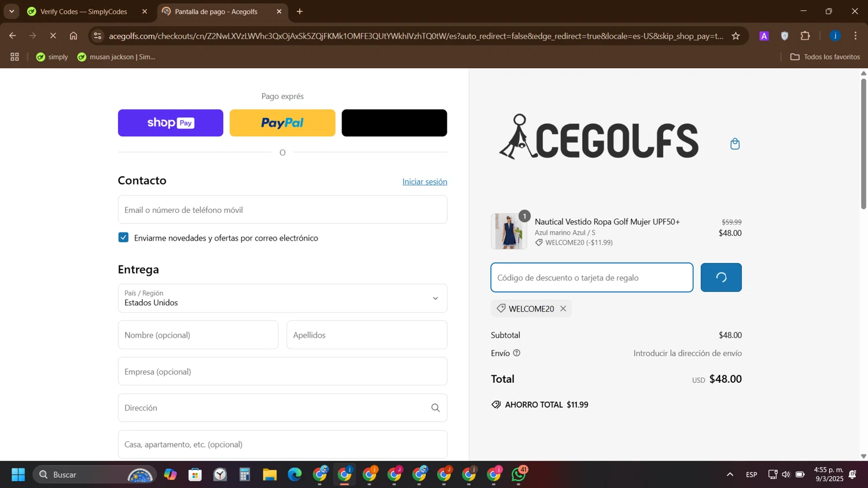
Task: Open the tab search dropdown arrow
Action: click(x=12, y=12)
